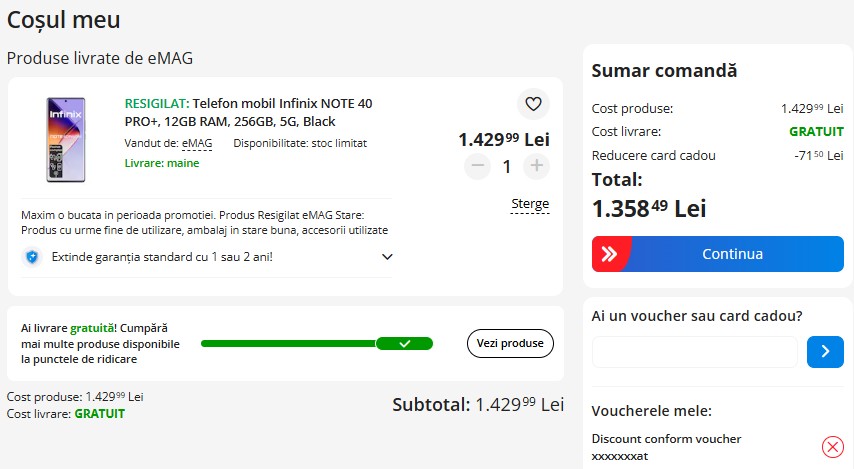The width and height of the screenshot is (854, 469).
Task: Click the green checkmark on the free delivery bar
Action: (405, 344)
